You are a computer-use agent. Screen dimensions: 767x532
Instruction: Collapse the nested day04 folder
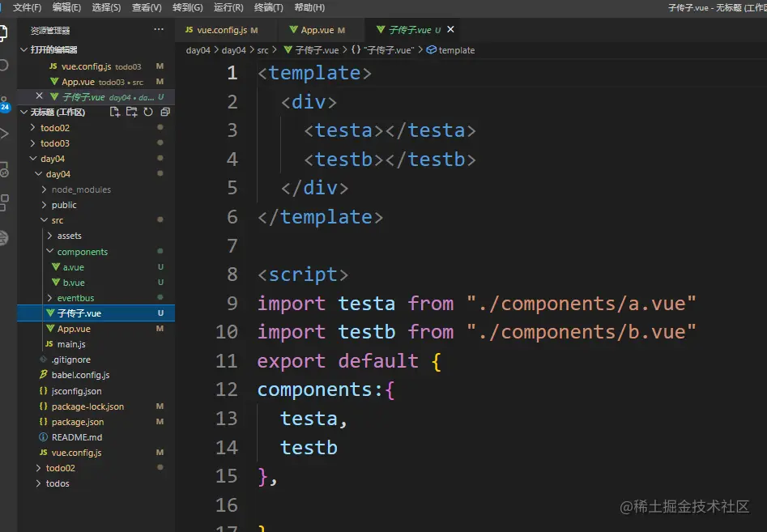[38, 174]
